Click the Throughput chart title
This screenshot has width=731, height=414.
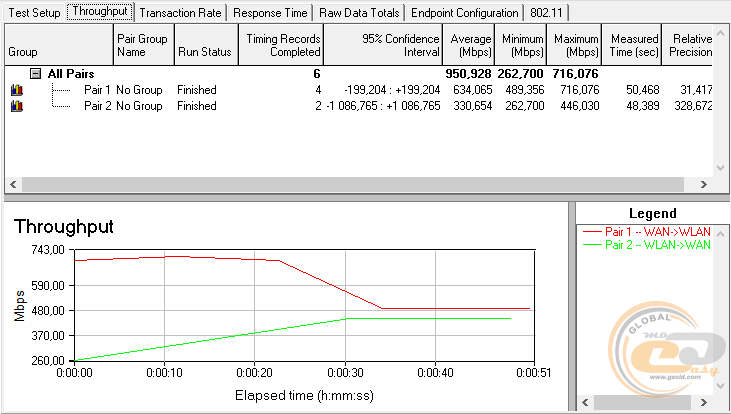click(x=64, y=227)
